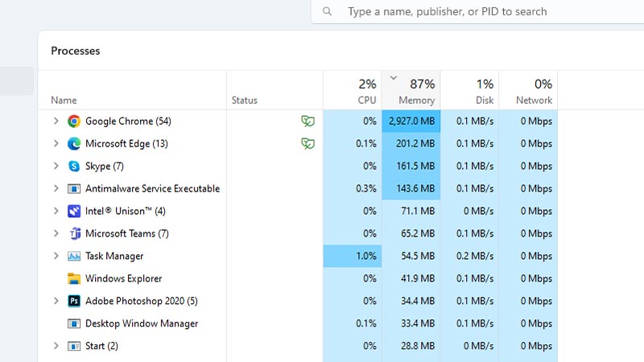Click the Desktop Window Manager icon
Image resolution: width=644 pixels, height=362 pixels.
[74, 323]
